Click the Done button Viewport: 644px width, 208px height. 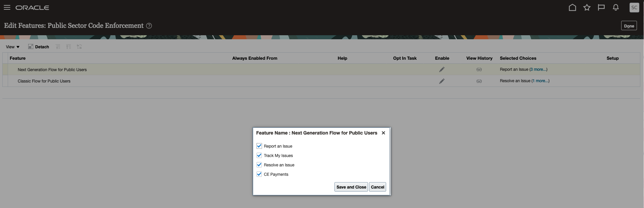(629, 26)
